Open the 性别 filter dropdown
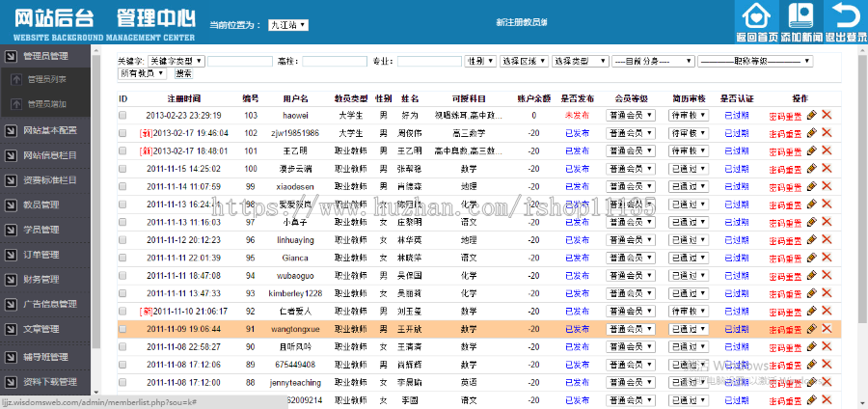868x409 pixels. pyautogui.click(x=480, y=61)
